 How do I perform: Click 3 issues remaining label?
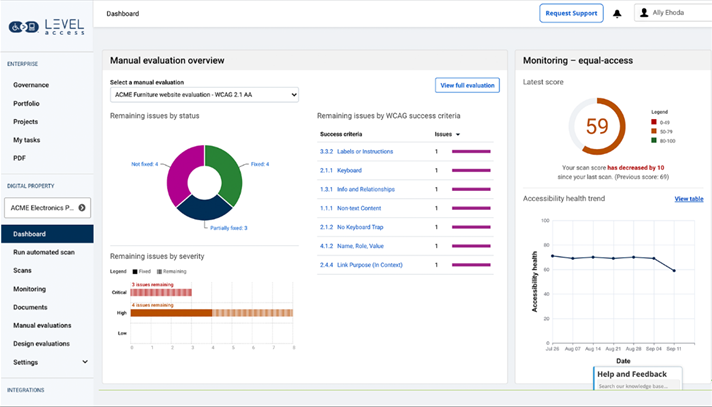click(x=153, y=285)
